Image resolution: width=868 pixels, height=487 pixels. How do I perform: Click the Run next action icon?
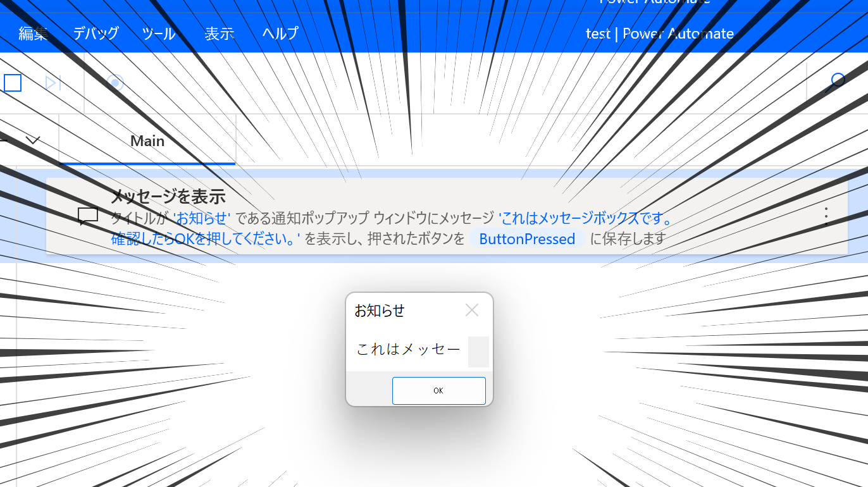pyautogui.click(x=53, y=83)
